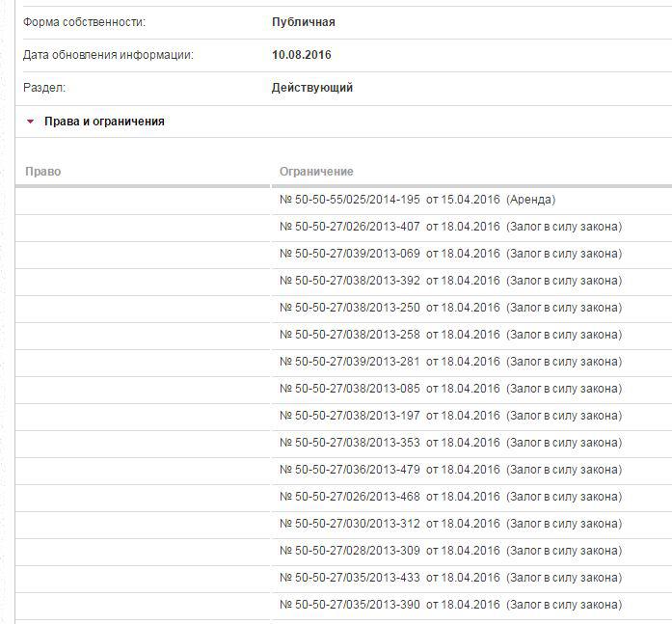
Task: Select entry № 50-50-27/038/2013-085
Action: [450, 389]
